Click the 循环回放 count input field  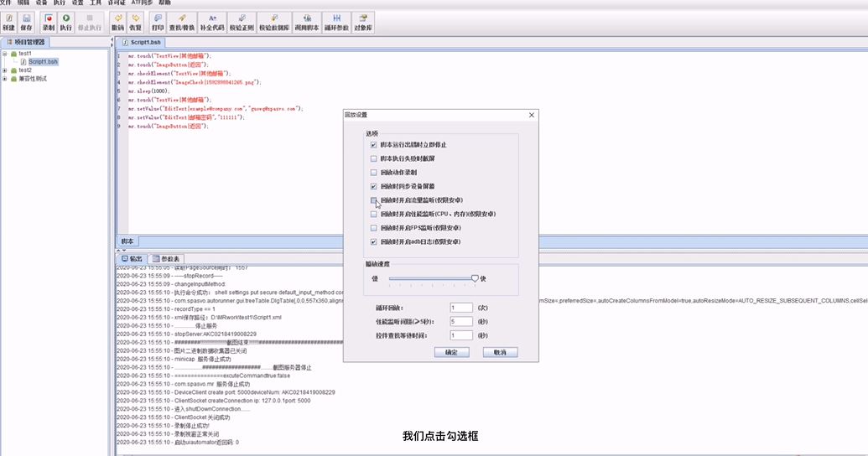tap(461, 308)
